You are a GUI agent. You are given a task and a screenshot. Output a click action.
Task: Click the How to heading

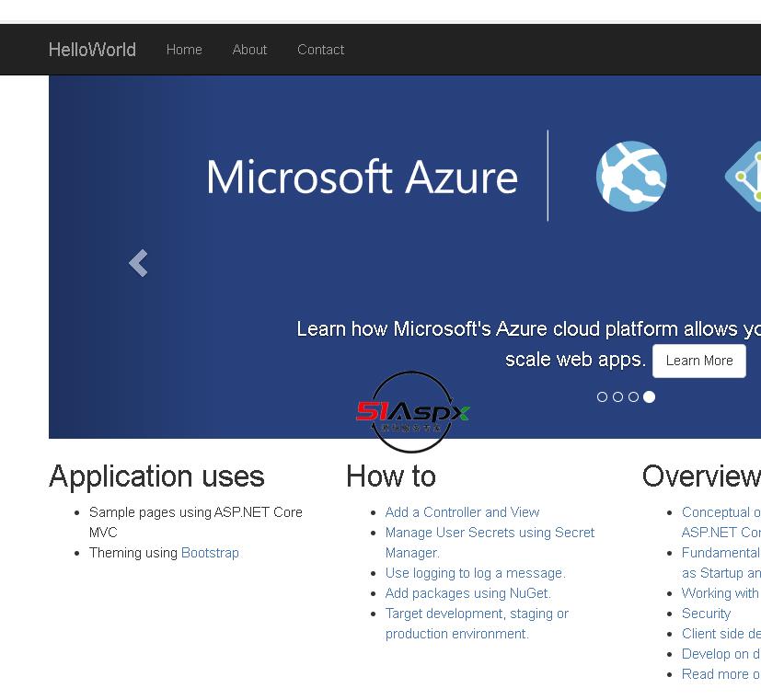[391, 476]
